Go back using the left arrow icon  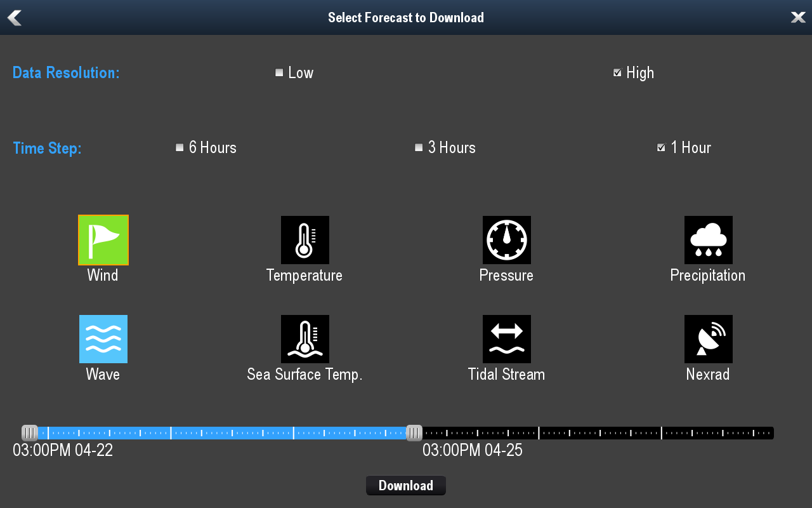15,18
